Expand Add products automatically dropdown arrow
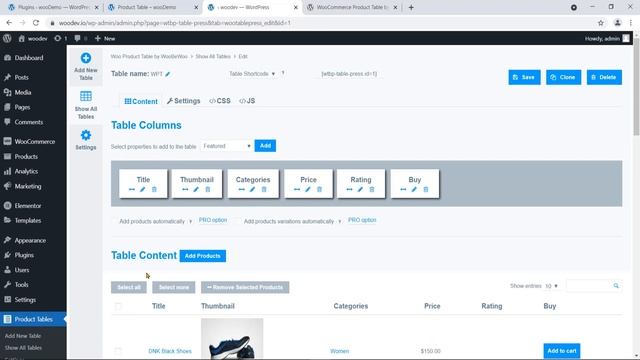The width and height of the screenshot is (640, 360). pos(190,222)
